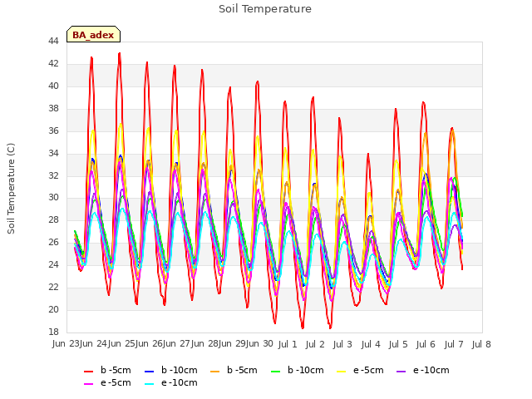Click the BA_adex annotation label

click(x=93, y=34)
